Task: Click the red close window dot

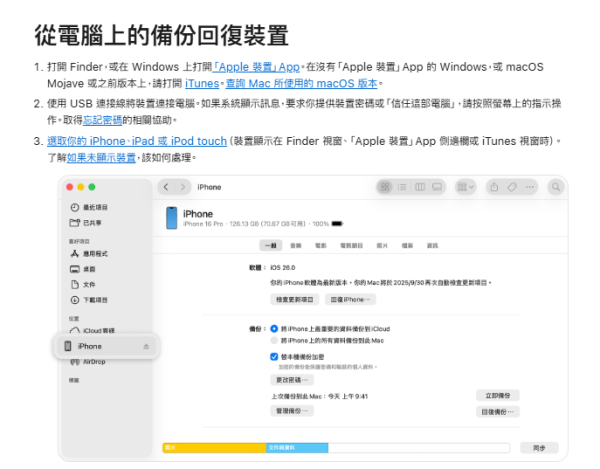Action: tap(70, 187)
